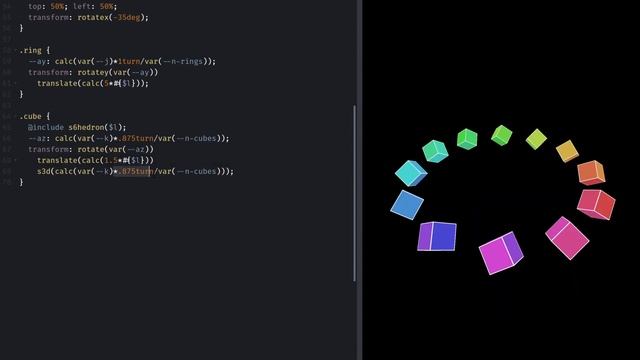Collapse the .ring rule using its fold arrow

click(x=16, y=50)
